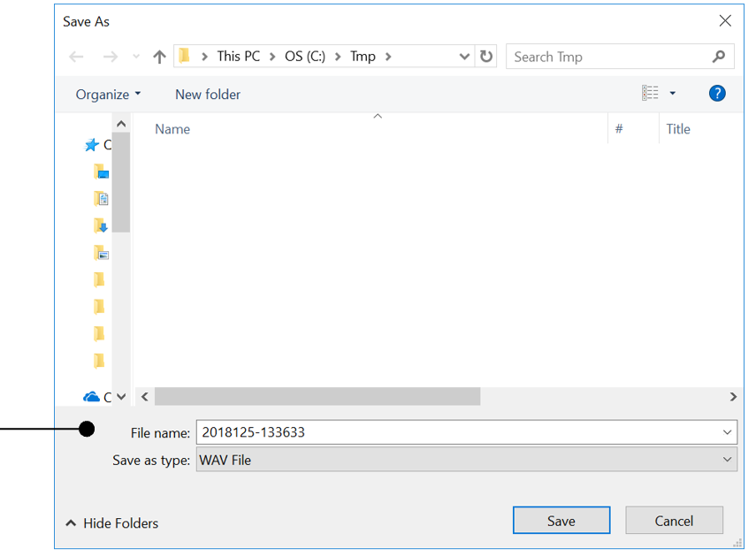Open the Downloads folder icon in navigation pane

[101, 225]
